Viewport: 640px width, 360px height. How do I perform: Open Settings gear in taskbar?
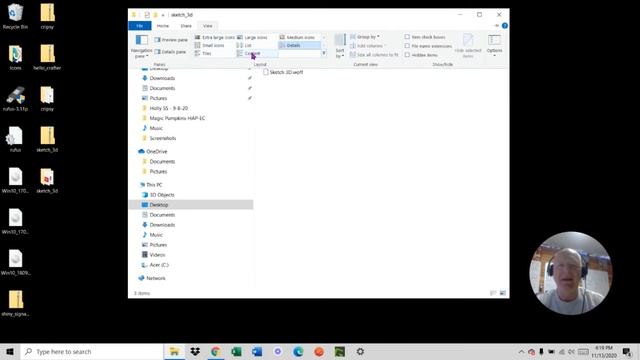pos(360,352)
